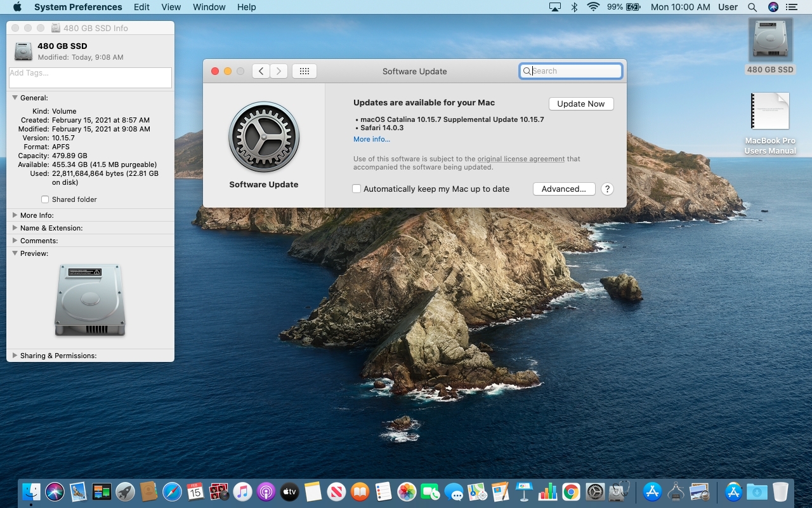The image size is (812, 508).
Task: Open the Window menu
Action: tap(209, 7)
